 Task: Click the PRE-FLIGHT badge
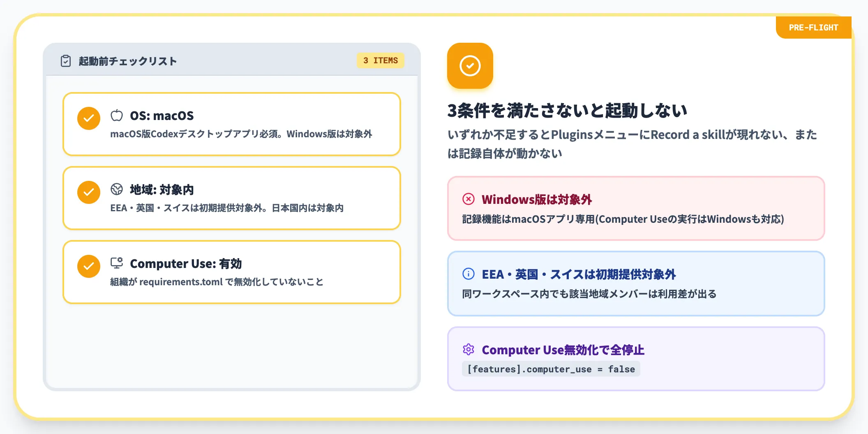(x=813, y=28)
